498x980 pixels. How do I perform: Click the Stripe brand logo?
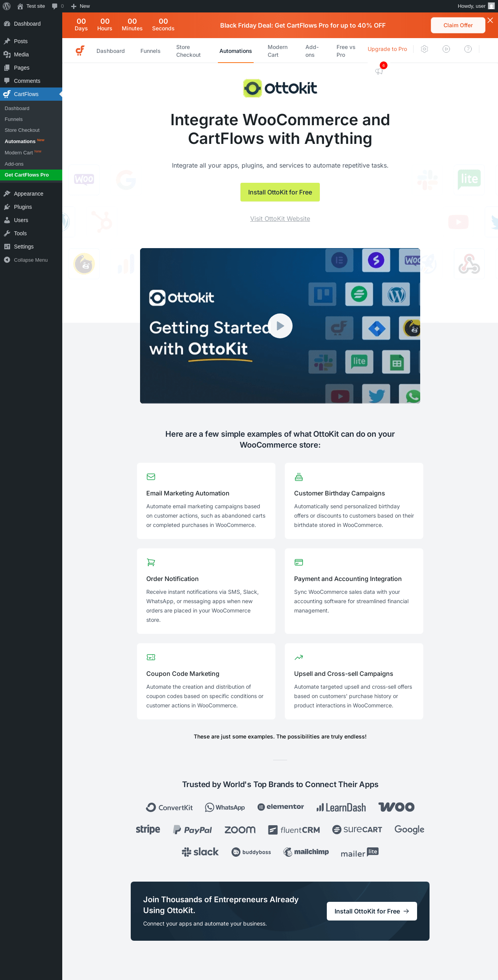click(x=148, y=829)
